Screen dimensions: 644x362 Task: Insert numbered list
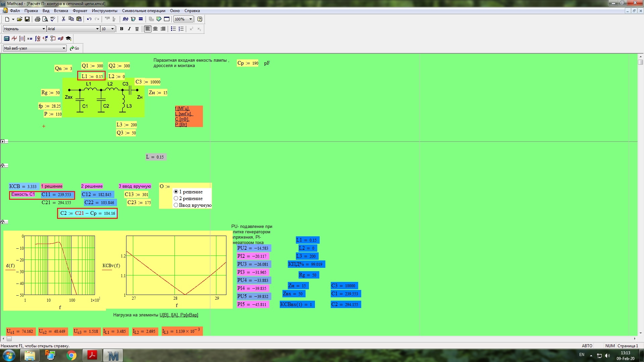click(181, 29)
